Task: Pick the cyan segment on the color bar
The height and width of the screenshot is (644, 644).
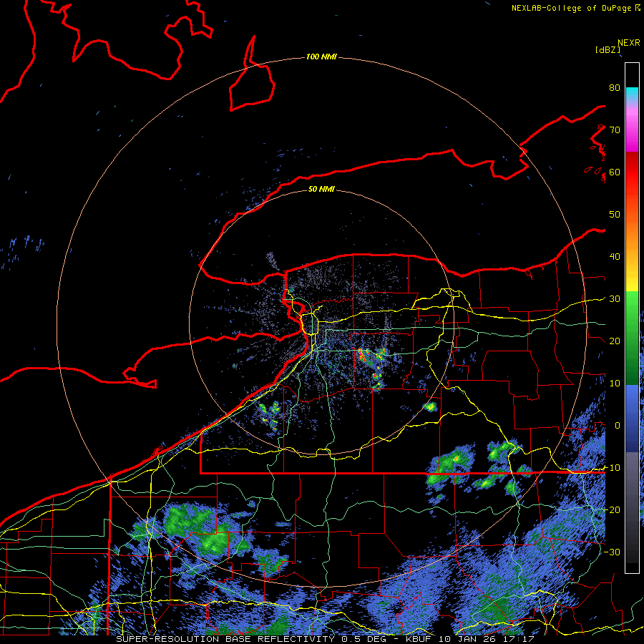Action: point(632,94)
